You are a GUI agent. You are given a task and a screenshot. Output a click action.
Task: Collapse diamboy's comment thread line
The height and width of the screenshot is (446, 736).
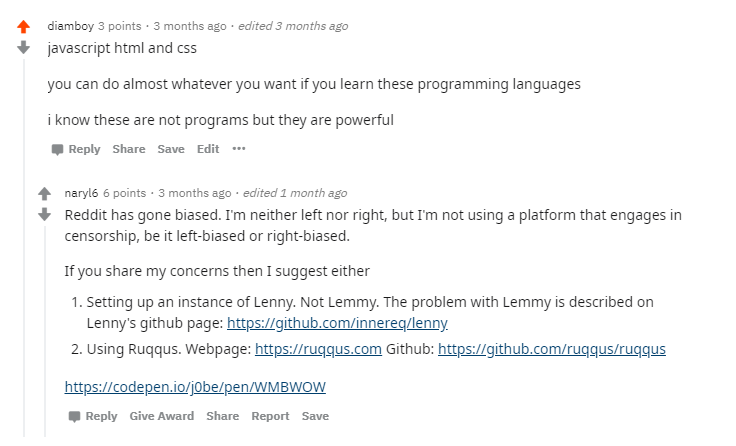click(24, 249)
